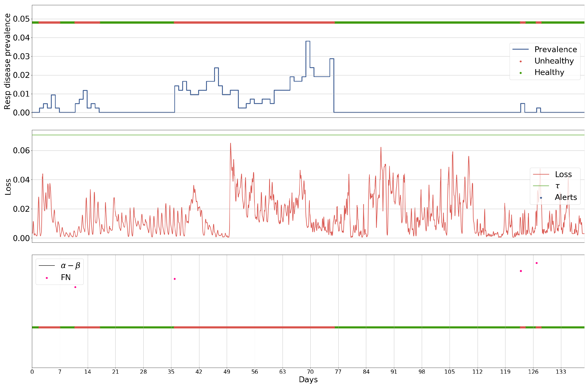Click the 0.04 tick on prevalence axis
The height and width of the screenshot is (388, 588).
click(21, 38)
